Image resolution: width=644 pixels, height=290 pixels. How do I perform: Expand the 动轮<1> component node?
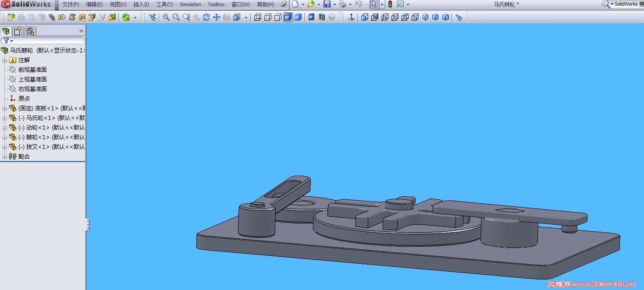click(x=4, y=127)
